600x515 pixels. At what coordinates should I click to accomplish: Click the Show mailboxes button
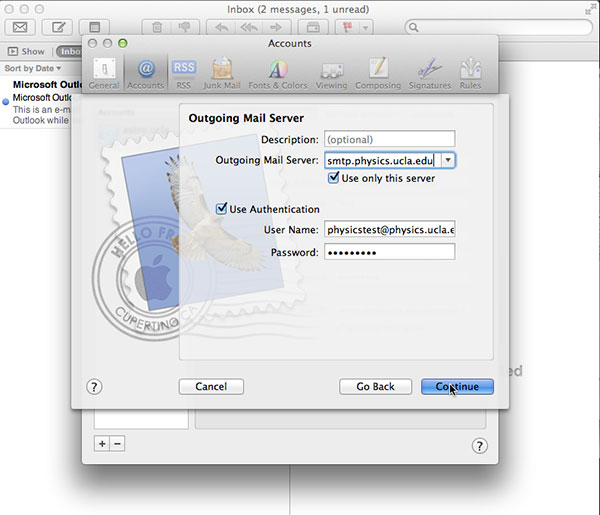26,51
